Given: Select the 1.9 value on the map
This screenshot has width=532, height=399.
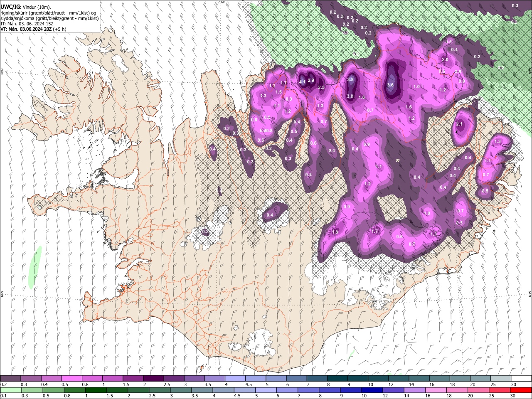Looking at the screenshot, I should 335,232.
